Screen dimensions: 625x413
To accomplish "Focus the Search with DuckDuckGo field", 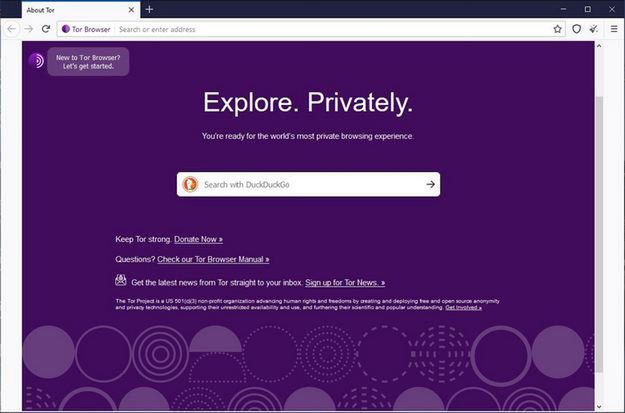I will coord(309,184).
